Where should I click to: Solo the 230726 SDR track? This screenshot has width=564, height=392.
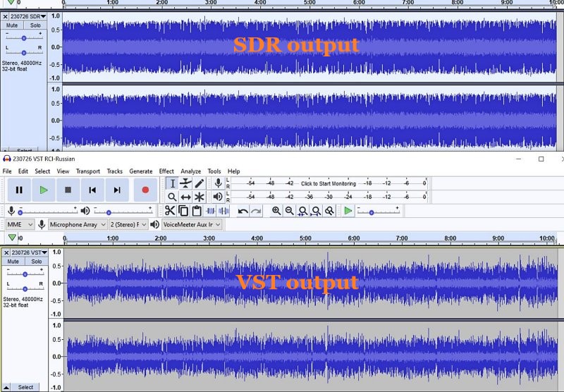point(35,25)
